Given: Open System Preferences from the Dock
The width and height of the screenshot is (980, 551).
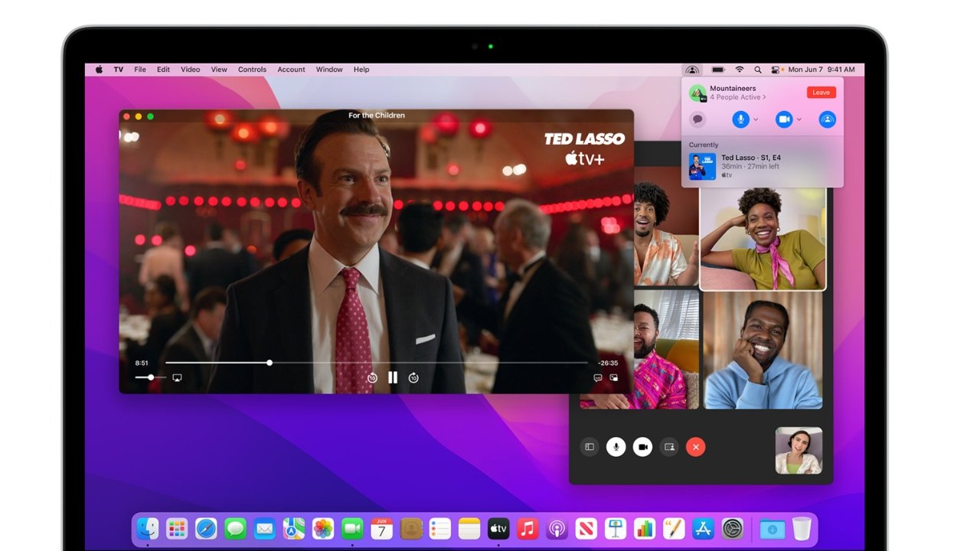Looking at the screenshot, I should tap(733, 528).
